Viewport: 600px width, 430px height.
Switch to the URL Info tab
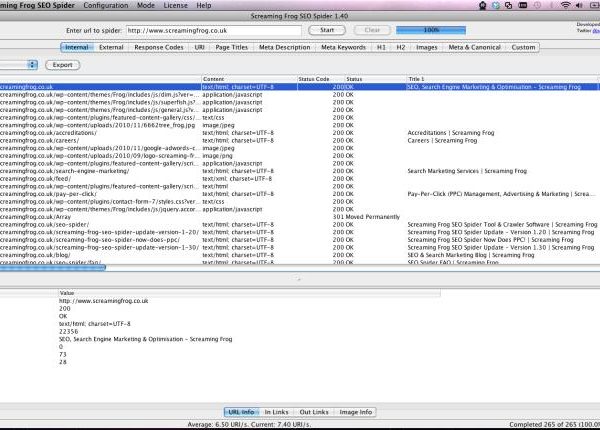241,412
